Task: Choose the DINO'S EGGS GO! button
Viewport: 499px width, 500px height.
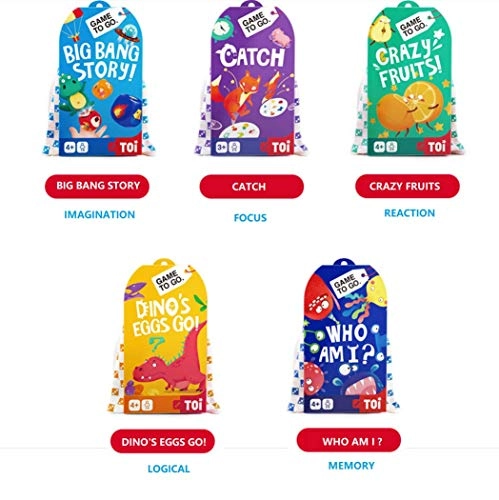Action: click(x=163, y=441)
